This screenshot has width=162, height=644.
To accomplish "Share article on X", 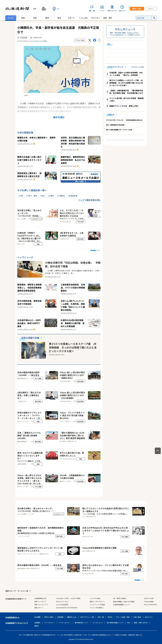I will tap(90, 40).
